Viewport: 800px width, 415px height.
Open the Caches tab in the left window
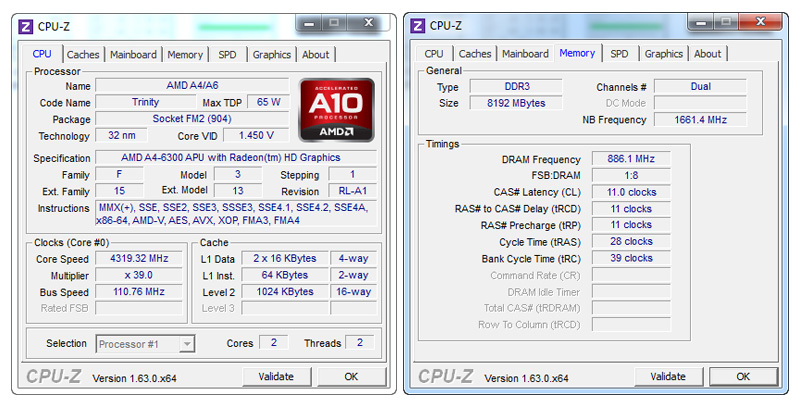83,55
